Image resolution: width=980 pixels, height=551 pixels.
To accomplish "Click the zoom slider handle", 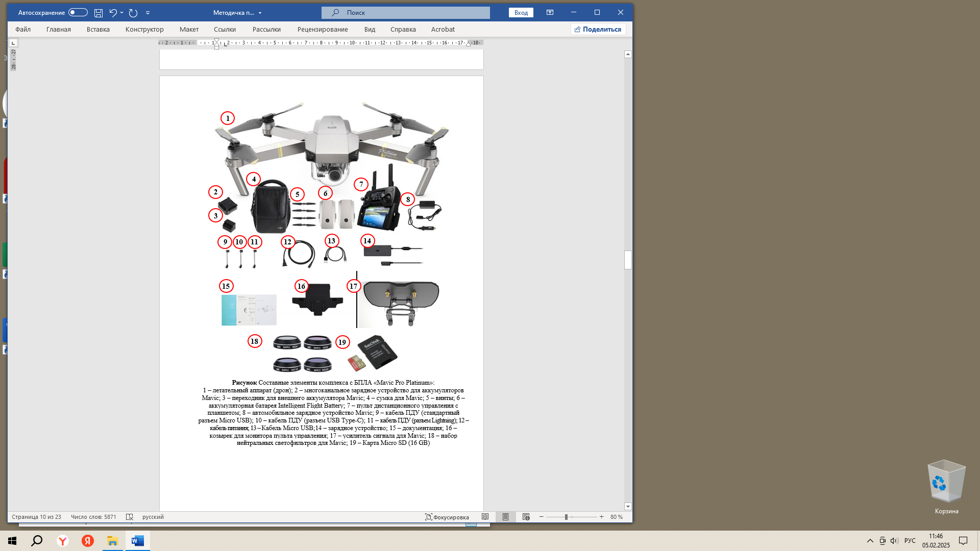I will [566, 517].
